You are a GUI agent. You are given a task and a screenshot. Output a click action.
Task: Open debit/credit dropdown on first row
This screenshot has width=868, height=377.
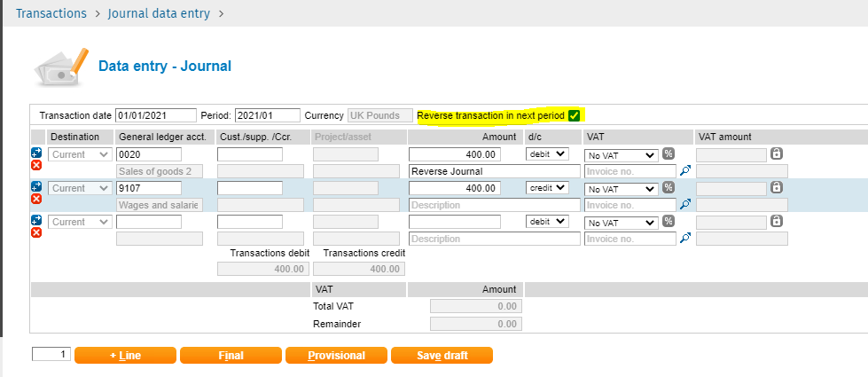click(547, 154)
